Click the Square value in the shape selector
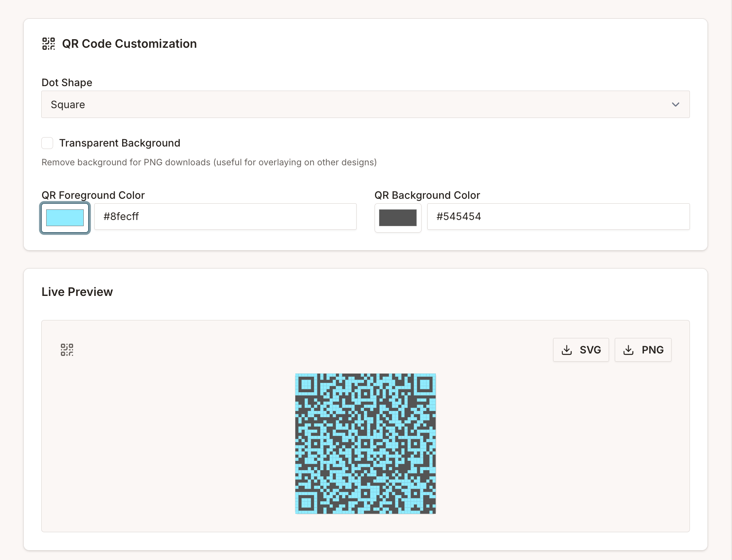The image size is (732, 560). click(68, 104)
